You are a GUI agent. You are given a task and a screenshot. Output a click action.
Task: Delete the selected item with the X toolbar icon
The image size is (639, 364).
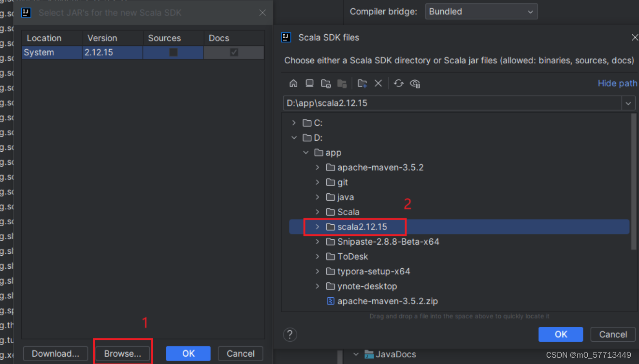click(378, 83)
